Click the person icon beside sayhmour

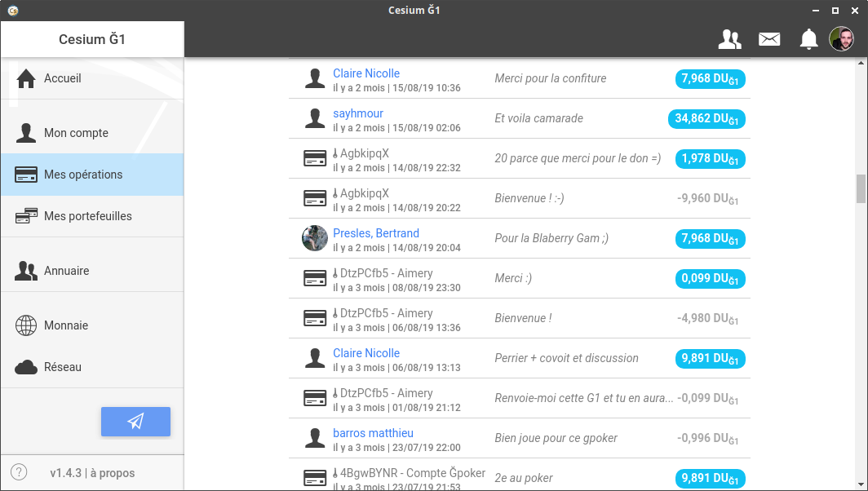pos(315,118)
